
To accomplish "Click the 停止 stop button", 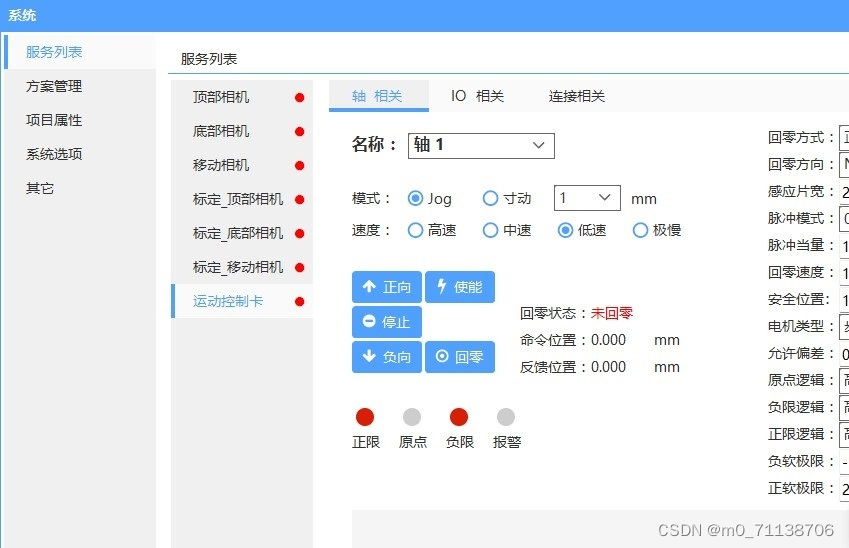I will coord(387,322).
